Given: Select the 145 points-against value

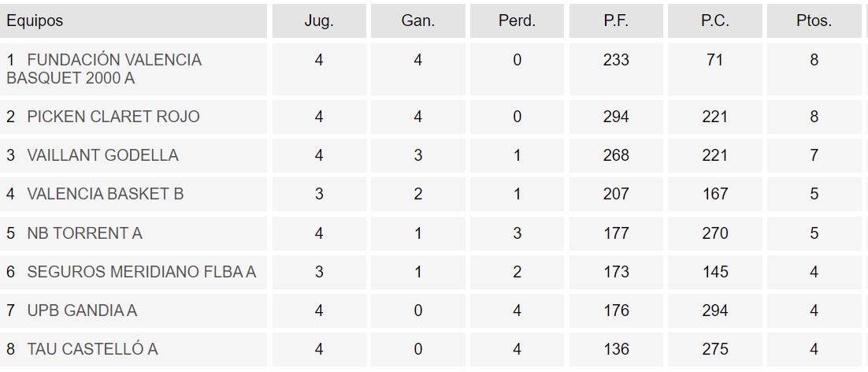Looking at the screenshot, I should tap(715, 272).
